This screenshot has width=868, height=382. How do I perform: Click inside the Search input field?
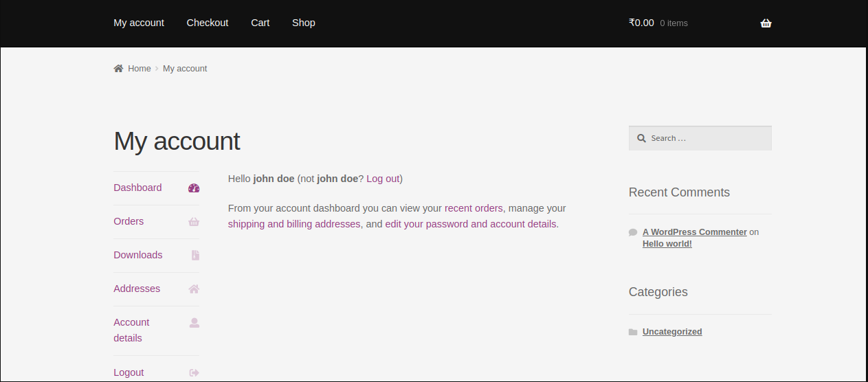[x=708, y=138]
